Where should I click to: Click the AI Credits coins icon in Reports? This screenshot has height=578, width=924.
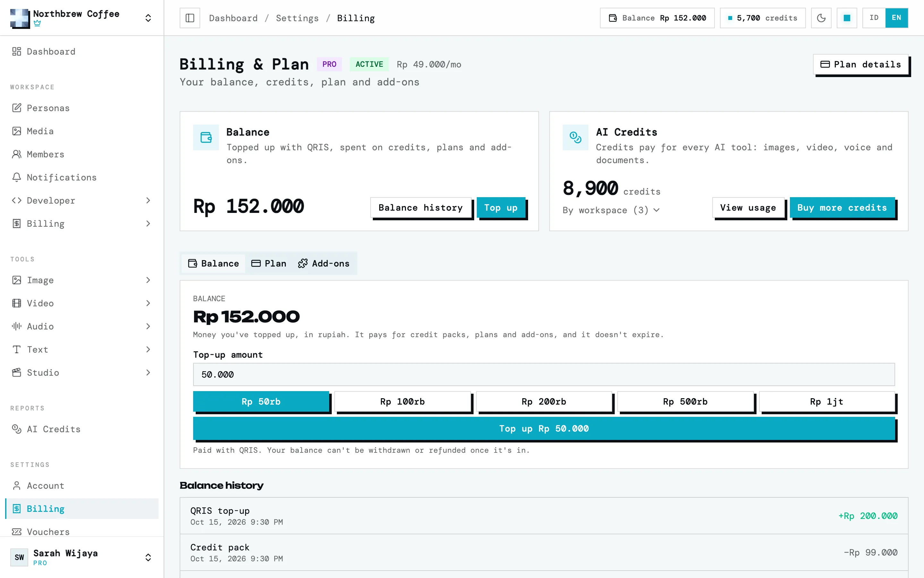tap(16, 429)
